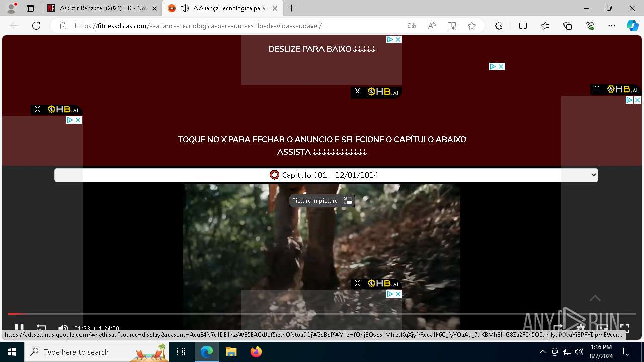Open a new browser tab
The width and height of the screenshot is (644, 362).
pos(292,8)
